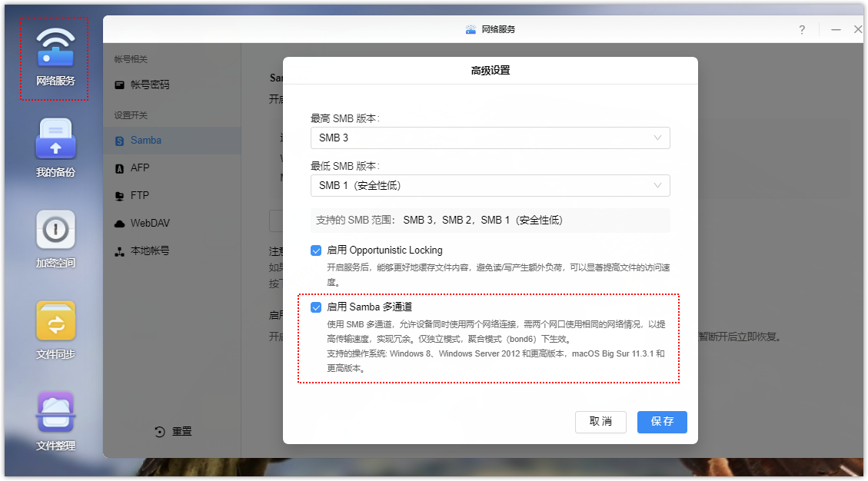Open the 最低 SMB 版本 dropdown

pyautogui.click(x=490, y=186)
